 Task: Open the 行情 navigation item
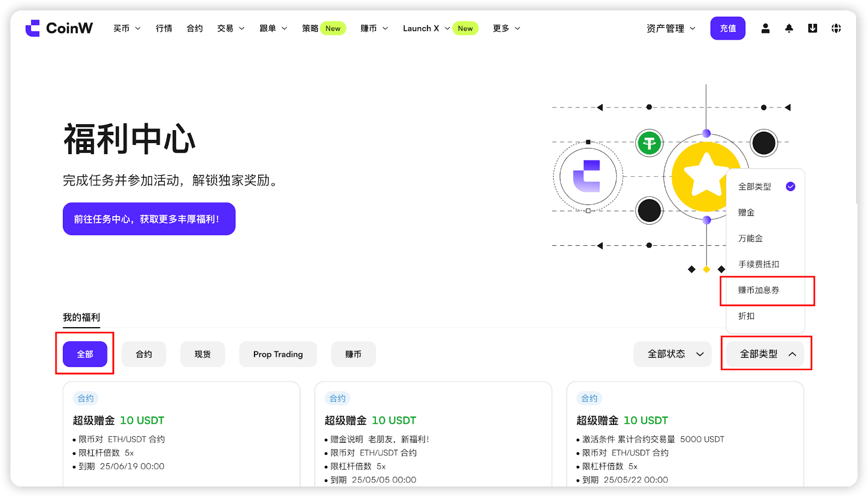coord(164,28)
